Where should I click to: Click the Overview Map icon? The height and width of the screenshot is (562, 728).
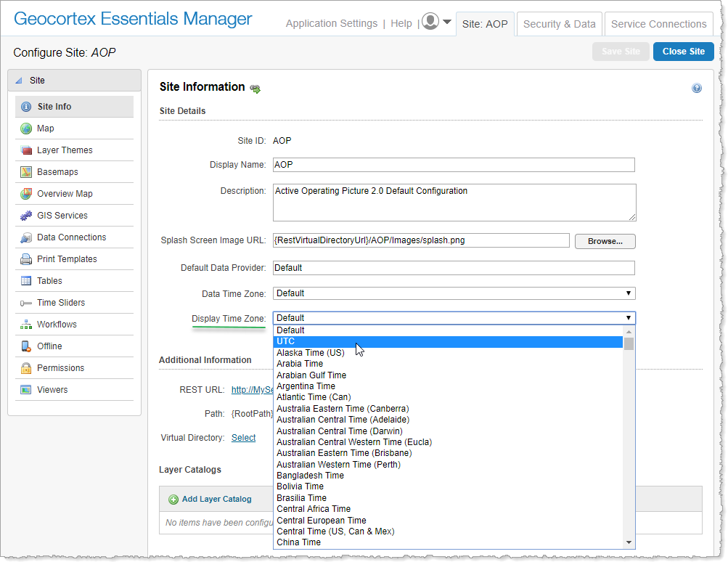[26, 194]
